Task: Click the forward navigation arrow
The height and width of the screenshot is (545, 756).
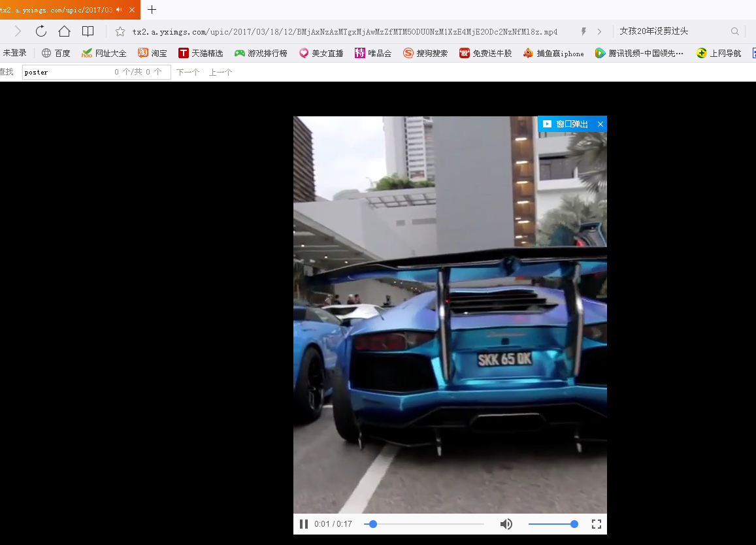Action: coord(18,31)
